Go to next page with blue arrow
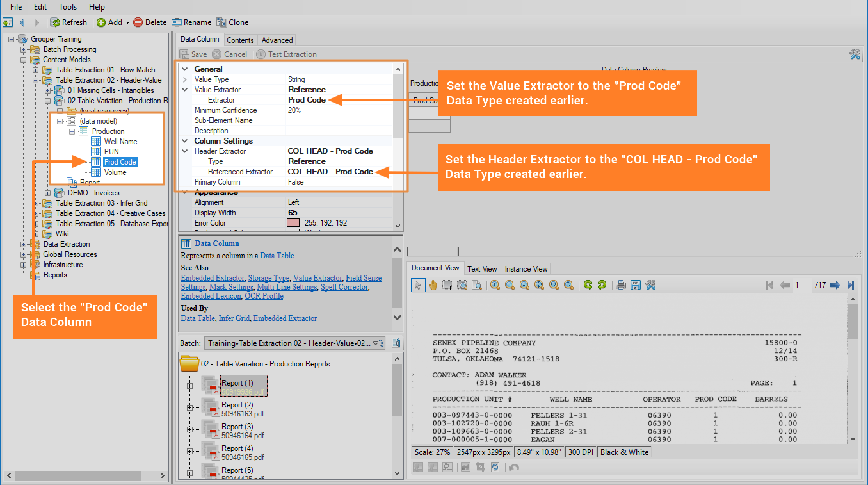Image resolution: width=868 pixels, height=485 pixels. click(x=835, y=285)
